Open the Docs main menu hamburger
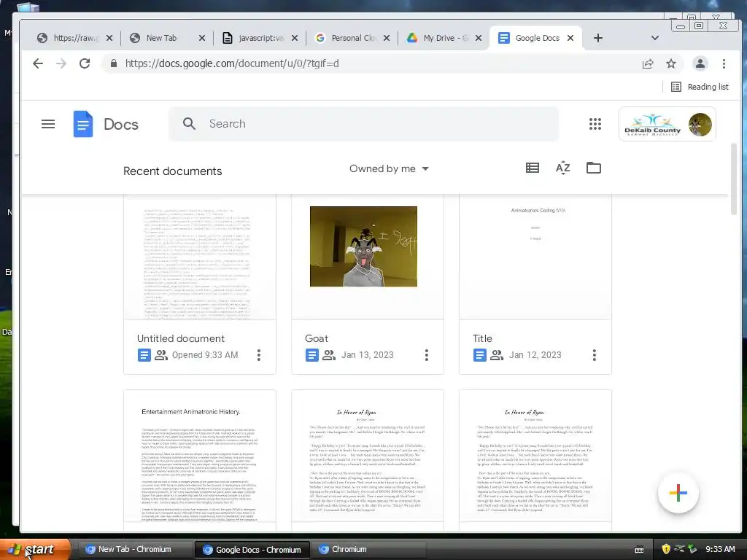The width and height of the screenshot is (747, 560). click(x=48, y=124)
